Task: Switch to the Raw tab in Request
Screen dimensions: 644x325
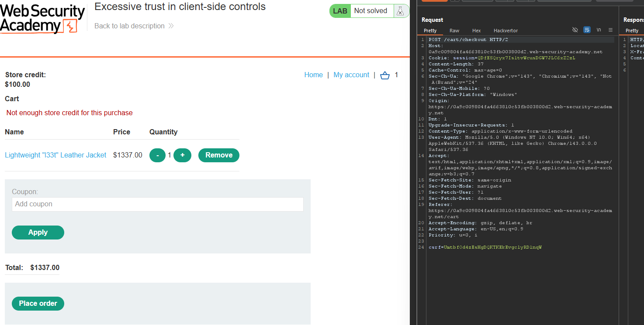Action: (x=454, y=31)
